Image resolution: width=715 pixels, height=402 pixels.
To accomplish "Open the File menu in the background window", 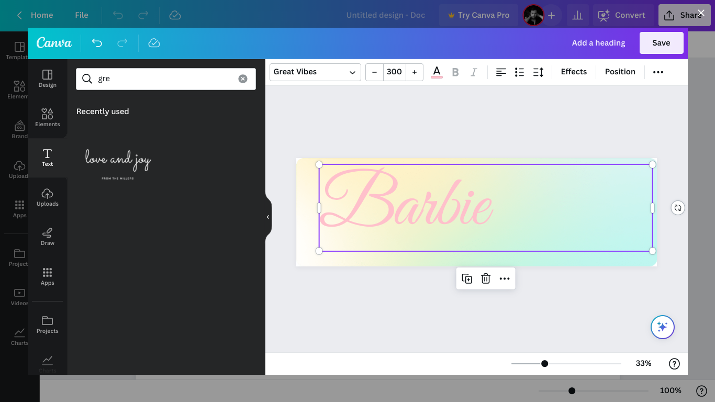I will 82,15.
